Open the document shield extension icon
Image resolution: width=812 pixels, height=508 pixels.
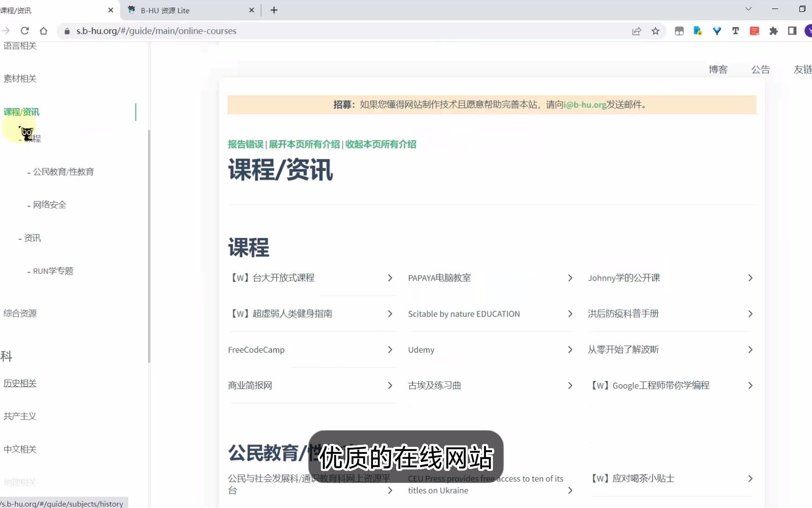tap(698, 31)
